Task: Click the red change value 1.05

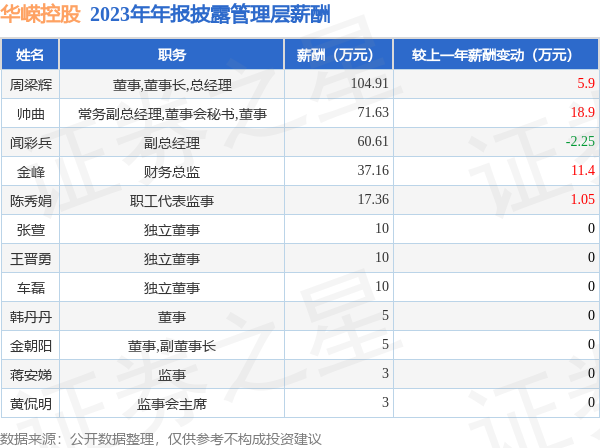Action: click(x=583, y=199)
